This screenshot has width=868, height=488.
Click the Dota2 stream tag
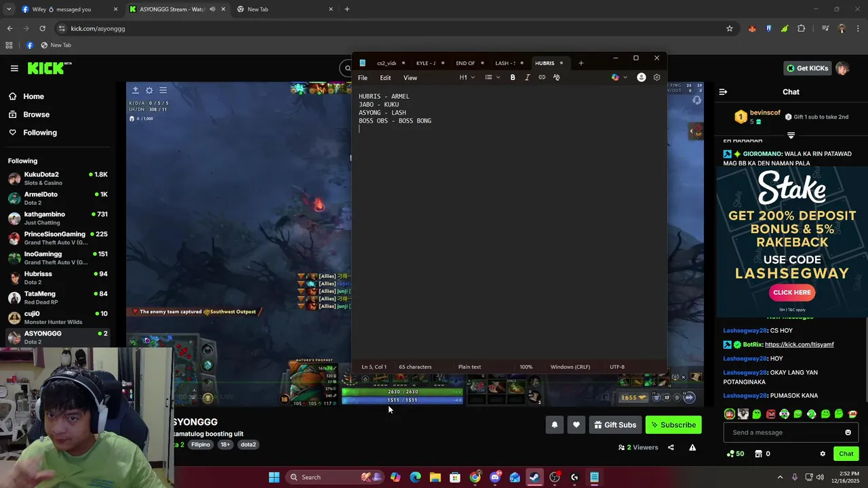[248, 445]
